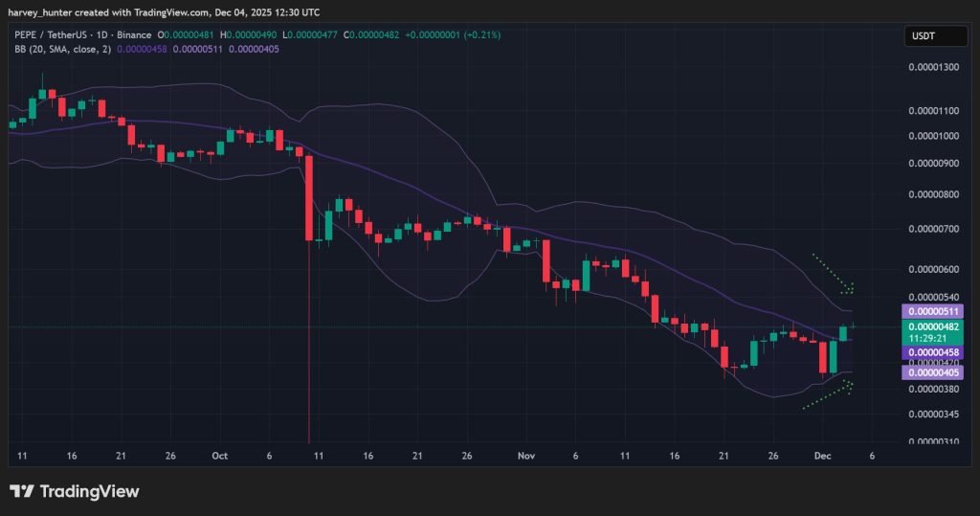Screen dimensions: 980x516
Task: Select the latest green candle on the chart
Action: [844, 332]
